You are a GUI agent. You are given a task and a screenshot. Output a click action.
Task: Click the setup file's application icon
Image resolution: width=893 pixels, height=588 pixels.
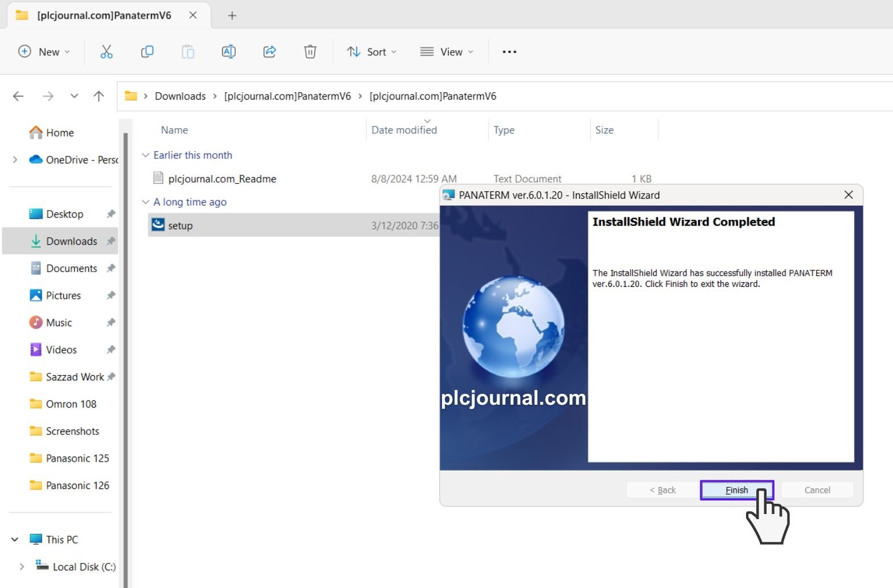(158, 225)
